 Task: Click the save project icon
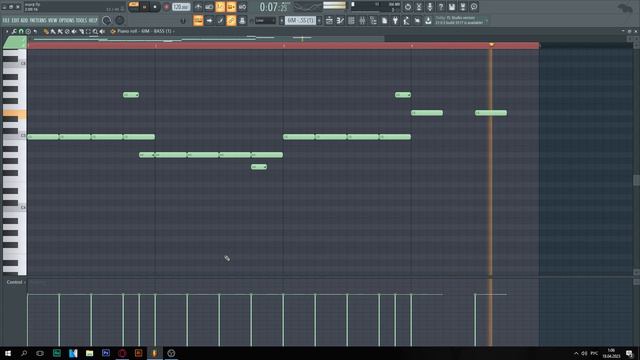[452, 7]
